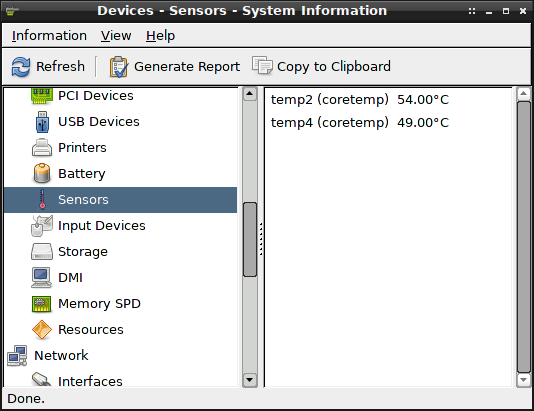Select the Battery icon entry

(x=42, y=173)
